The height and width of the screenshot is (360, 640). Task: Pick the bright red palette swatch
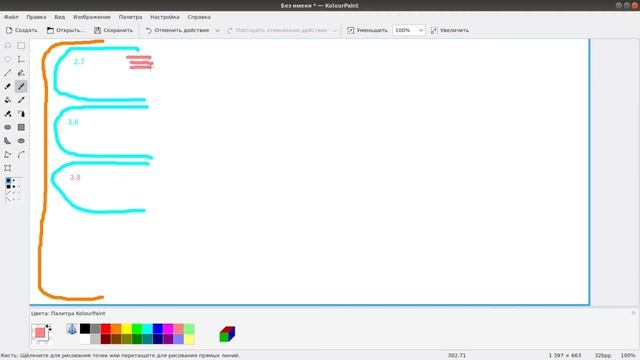click(106, 329)
